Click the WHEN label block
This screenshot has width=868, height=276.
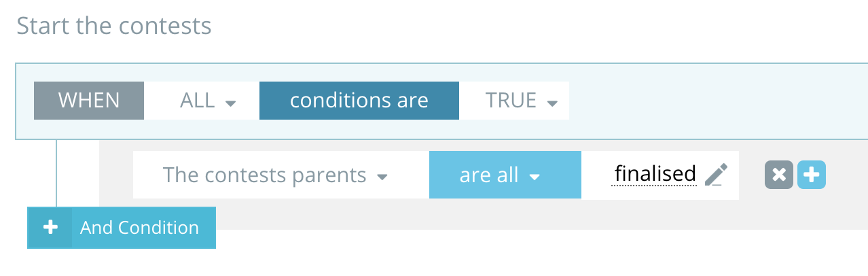[89, 101]
